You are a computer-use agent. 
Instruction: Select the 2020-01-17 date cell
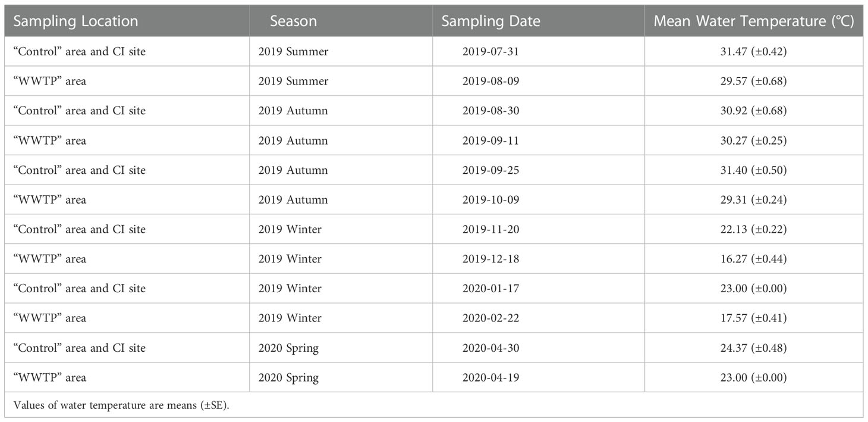point(490,288)
